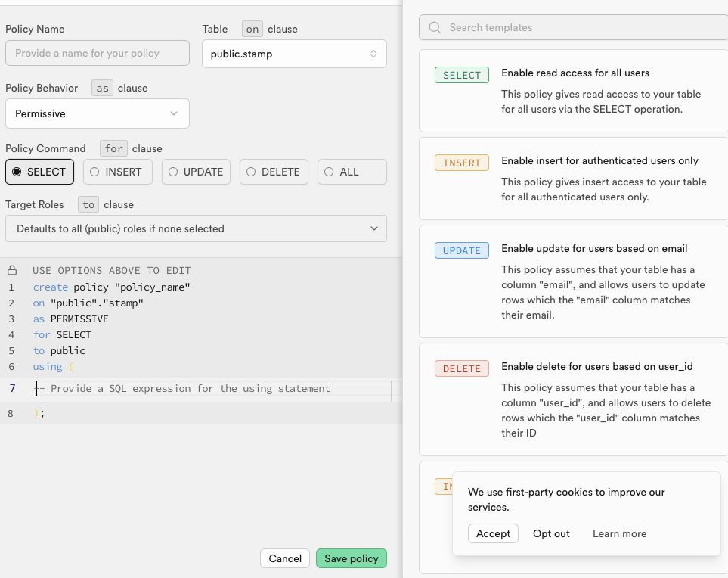The height and width of the screenshot is (578, 728).
Task: Choose the UPDATE policy command radio
Action: click(196, 172)
